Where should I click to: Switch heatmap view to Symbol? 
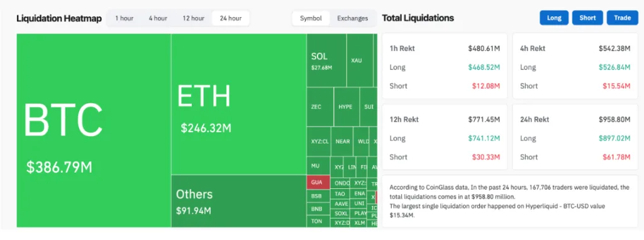point(311,18)
